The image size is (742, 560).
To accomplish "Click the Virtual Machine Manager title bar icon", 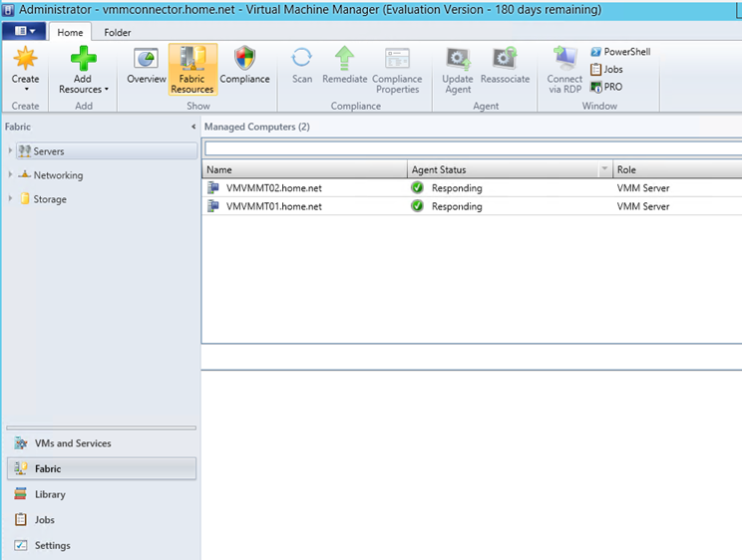I will [8, 9].
